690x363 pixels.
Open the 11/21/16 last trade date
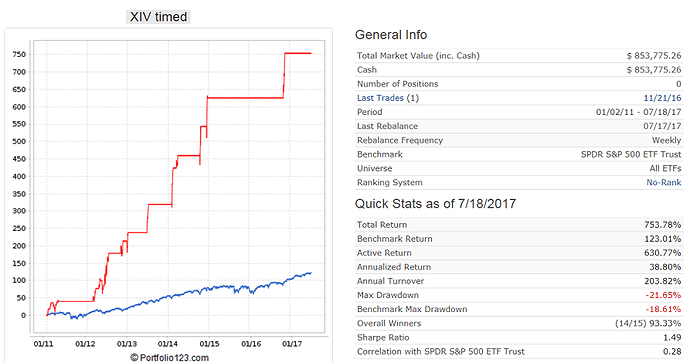point(662,98)
